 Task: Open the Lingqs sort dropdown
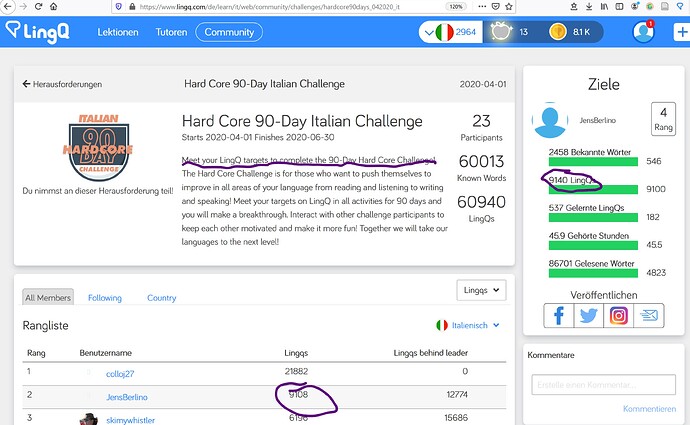click(x=481, y=290)
